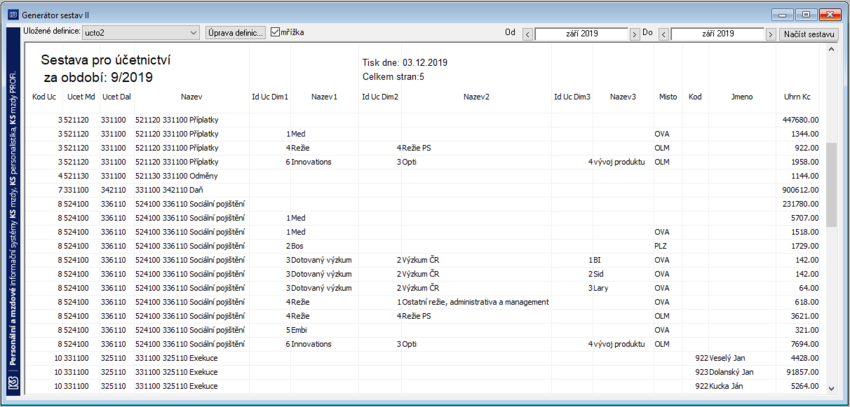Click the Nazev column header
The height and width of the screenshot is (407, 850).
[192, 97]
